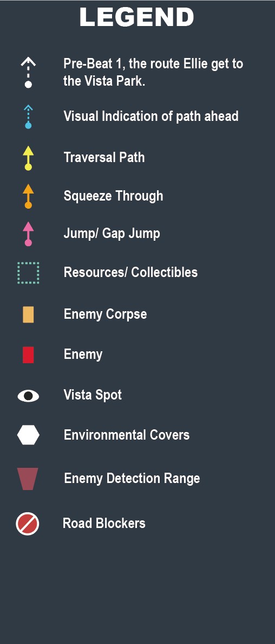Click the blue dashed path-ahead arrow icon
Viewport: 275px width, 644px height.
(28, 117)
